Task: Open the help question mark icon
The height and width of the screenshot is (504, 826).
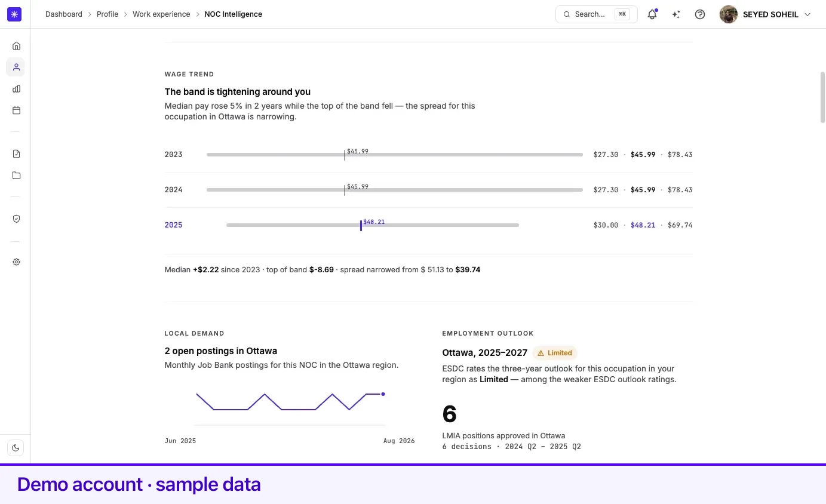Action: (700, 14)
